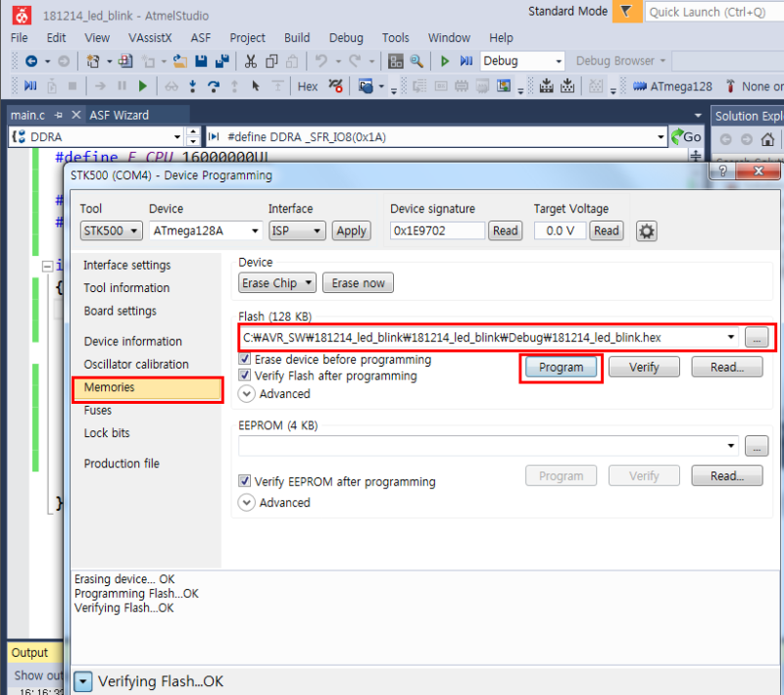Open the File menu
The image size is (784, 695).
[19, 38]
